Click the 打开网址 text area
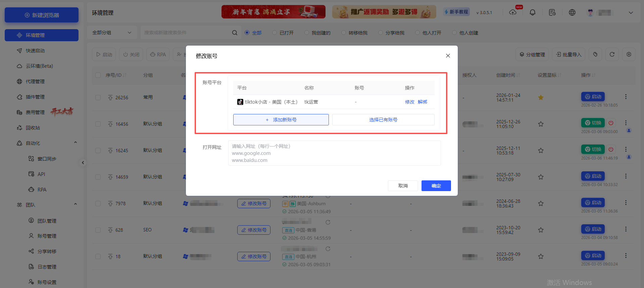The width and height of the screenshot is (644, 288). tap(334, 153)
